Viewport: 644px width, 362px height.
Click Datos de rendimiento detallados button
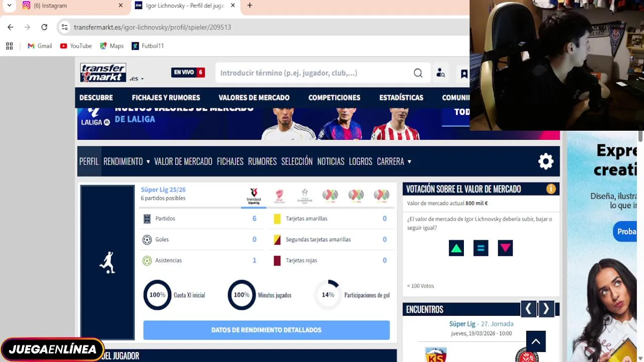267,330
